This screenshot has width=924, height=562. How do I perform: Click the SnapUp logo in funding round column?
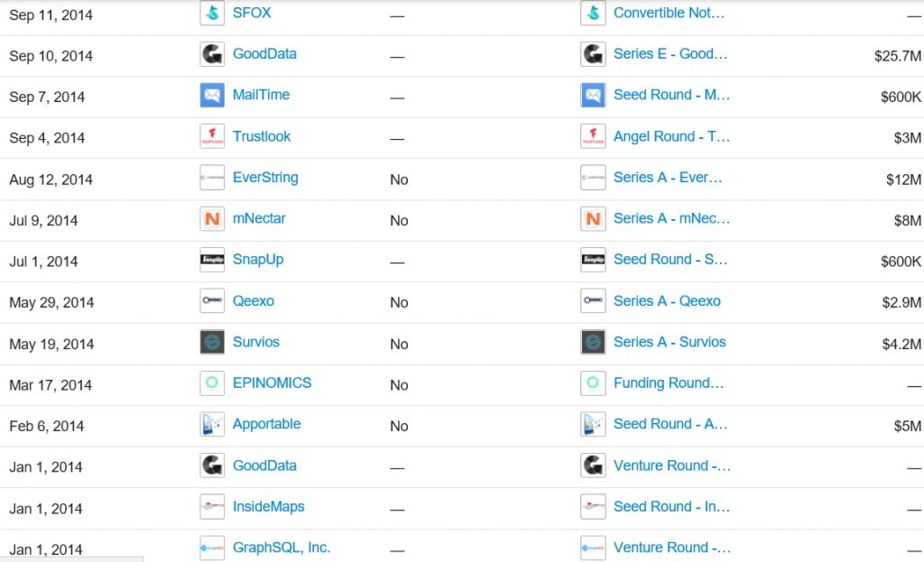coord(593,259)
